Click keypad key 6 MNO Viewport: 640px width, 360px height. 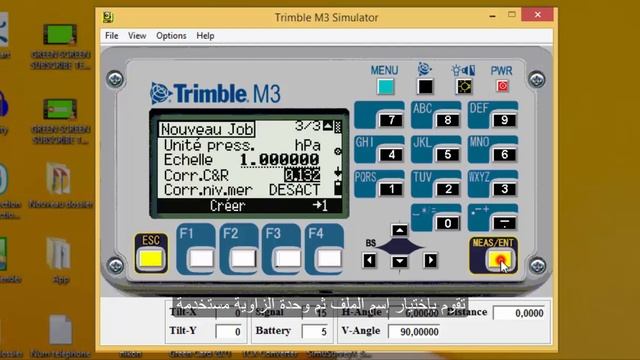[x=504, y=155]
